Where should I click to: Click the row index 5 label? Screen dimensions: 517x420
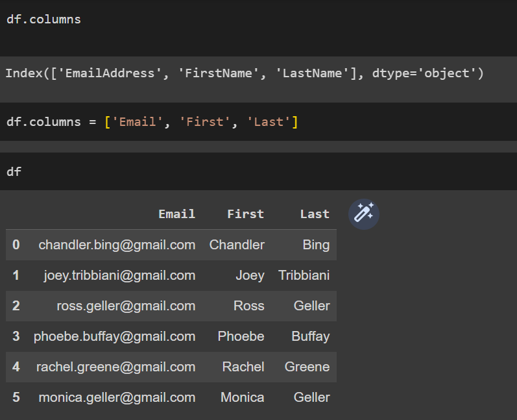point(16,397)
